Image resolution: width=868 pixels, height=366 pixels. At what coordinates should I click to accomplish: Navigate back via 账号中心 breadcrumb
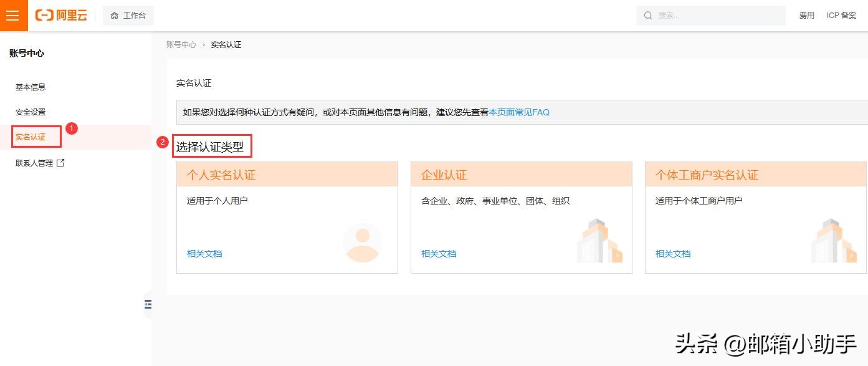180,44
